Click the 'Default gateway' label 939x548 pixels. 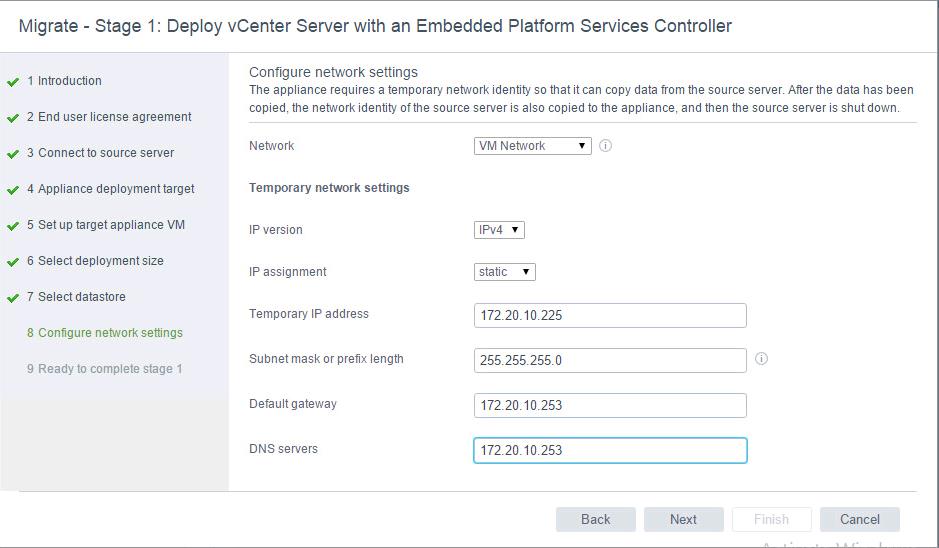293,404
